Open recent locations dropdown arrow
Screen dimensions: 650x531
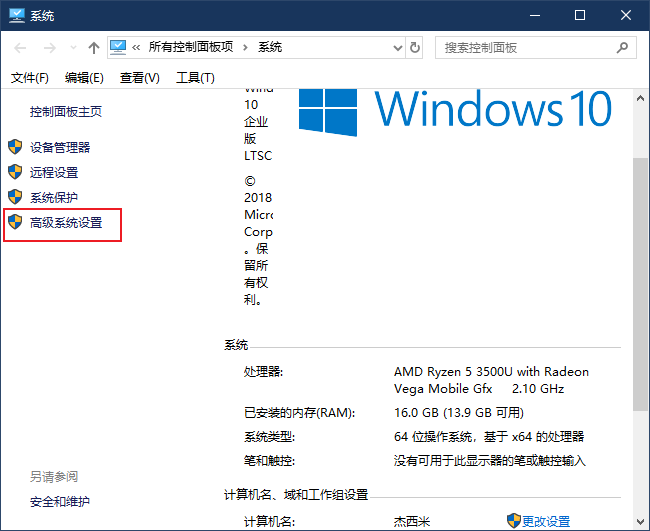[x=73, y=48]
